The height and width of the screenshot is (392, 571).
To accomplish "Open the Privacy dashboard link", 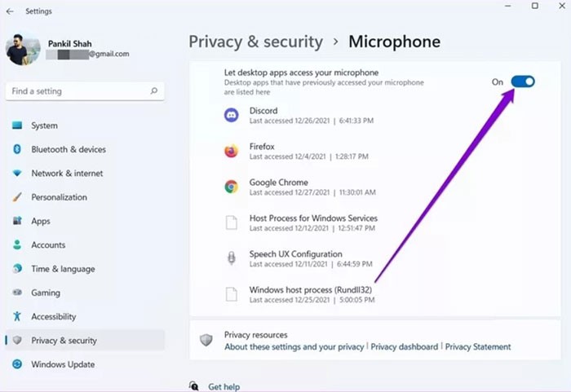I will 404,346.
